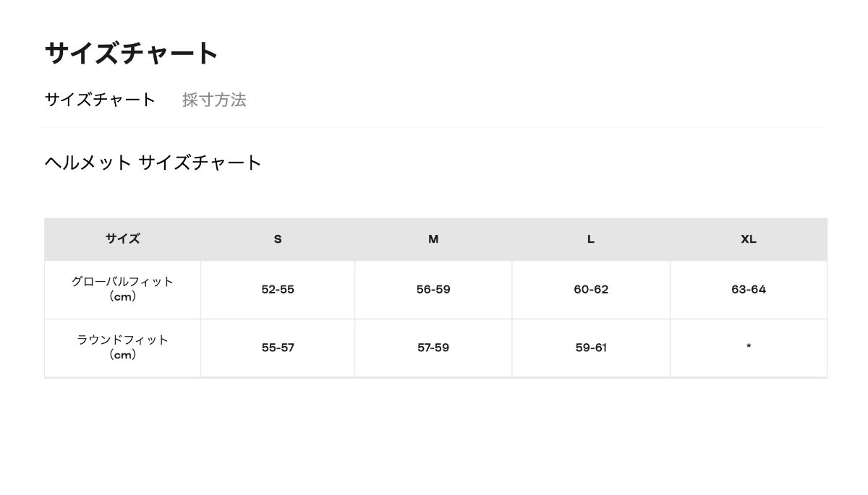Click the bold サイズチャート page title
The image size is (868, 495).
(131, 53)
